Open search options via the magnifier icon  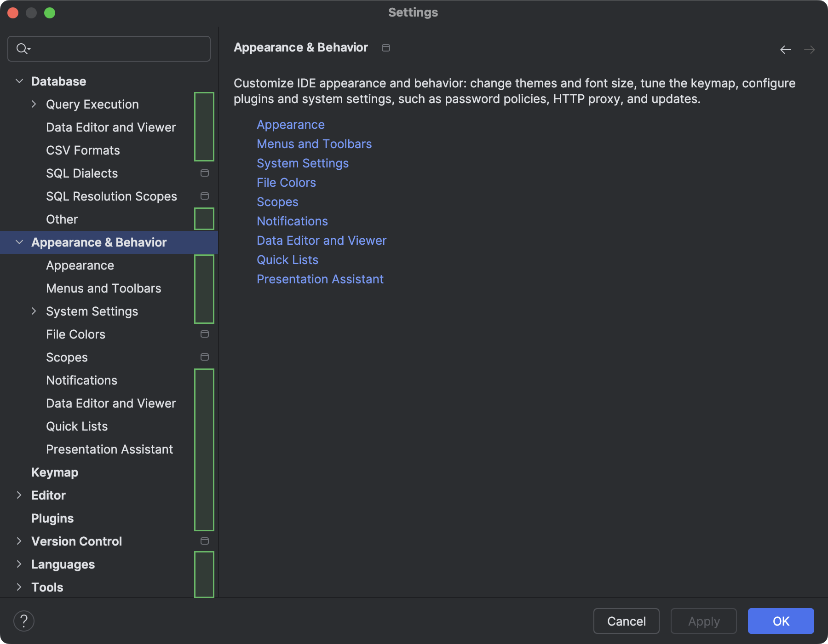pos(23,48)
